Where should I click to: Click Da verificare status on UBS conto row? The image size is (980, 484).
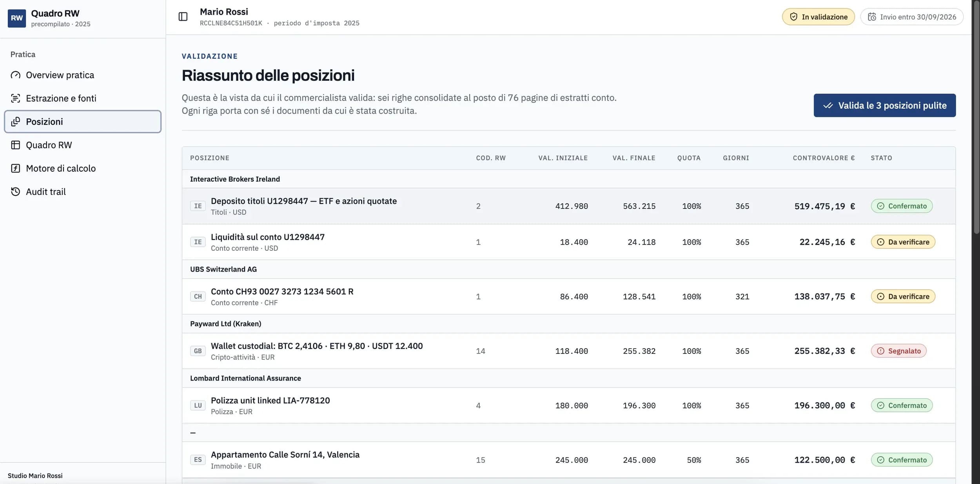pos(903,297)
